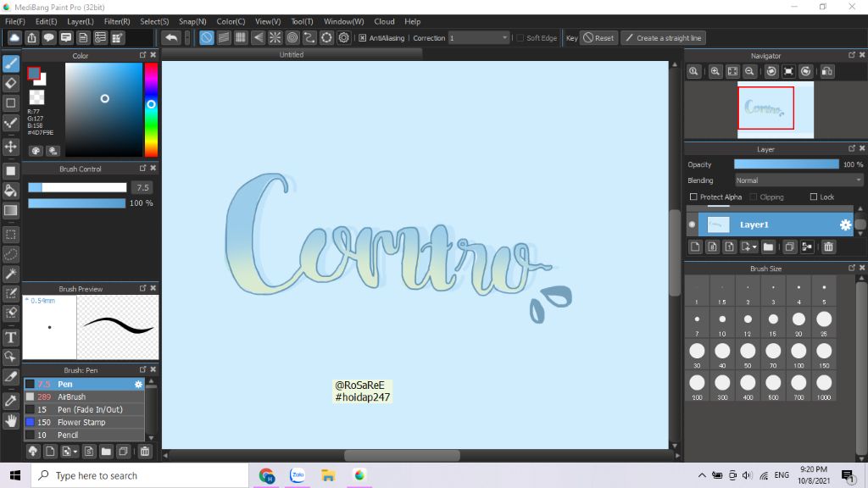This screenshot has width=868, height=488.
Task: Pop out the Brush Control panel
Action: pyautogui.click(x=142, y=168)
